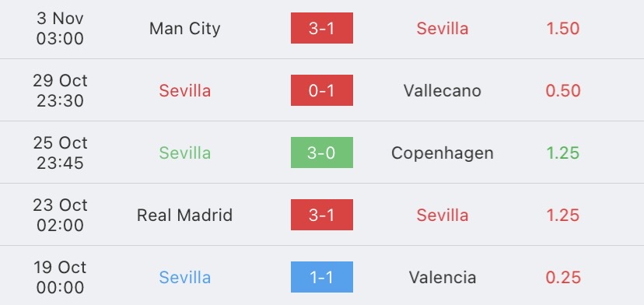
Task: Click the Valencia team name
Action: (443, 278)
